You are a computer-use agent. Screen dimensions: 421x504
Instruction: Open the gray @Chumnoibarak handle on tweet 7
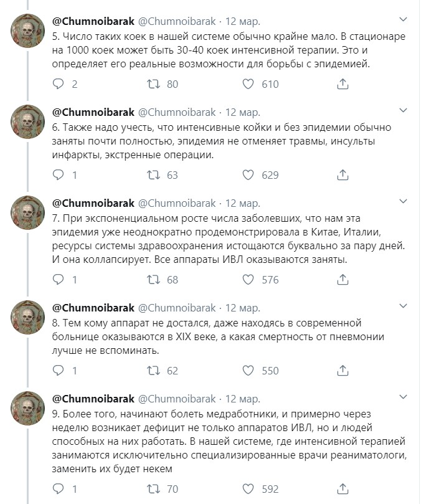177,203
